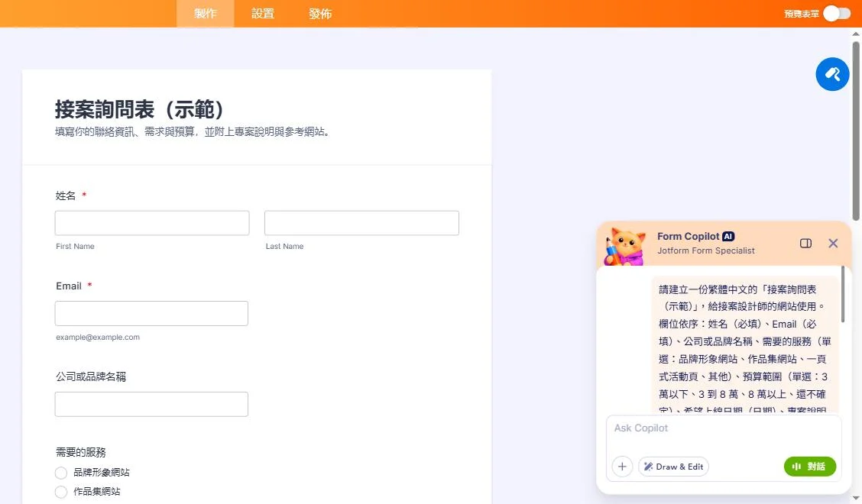Open the 設置 tab
Image resolution: width=862 pixels, height=504 pixels.
(263, 14)
